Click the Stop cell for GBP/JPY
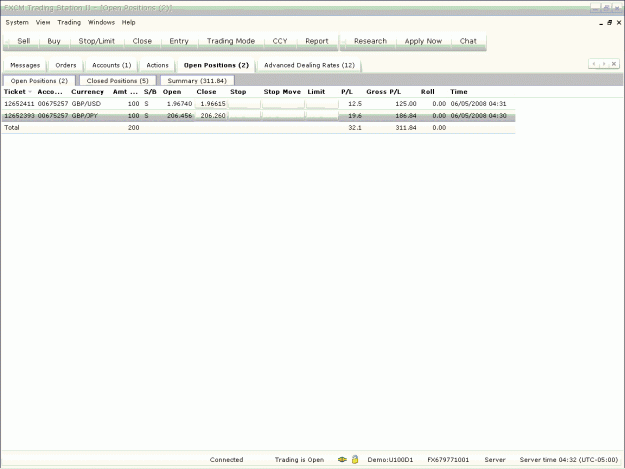The width and height of the screenshot is (625, 469). tap(244, 116)
